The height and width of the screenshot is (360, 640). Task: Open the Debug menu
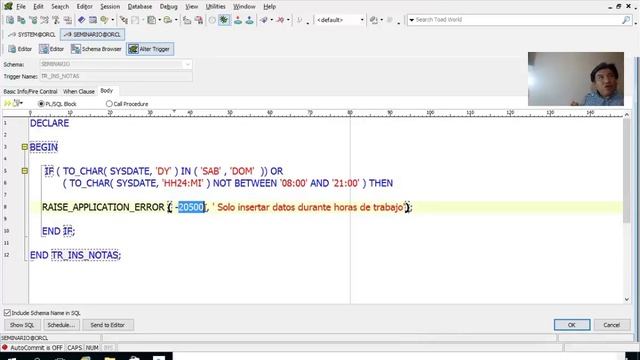169,7
